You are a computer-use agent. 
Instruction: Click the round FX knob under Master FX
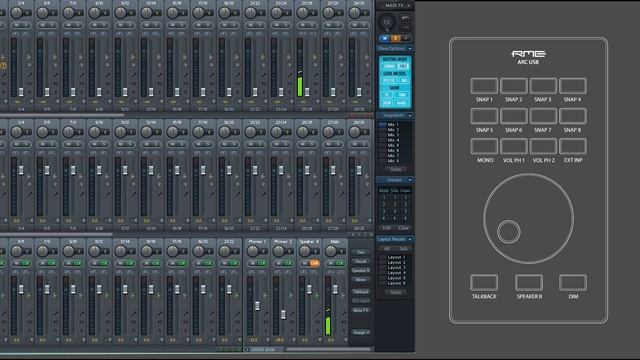pyautogui.click(x=387, y=22)
